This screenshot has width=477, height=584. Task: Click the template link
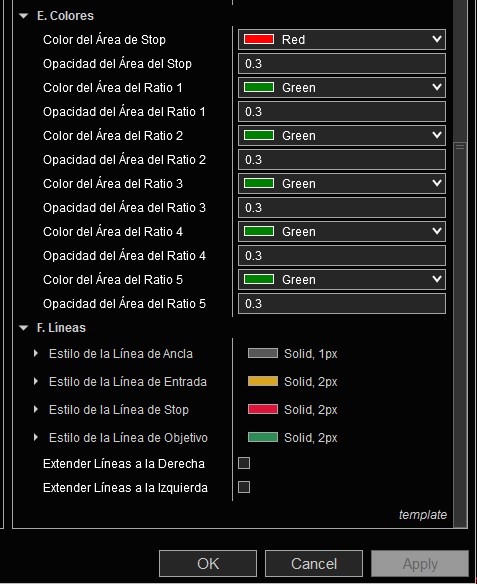point(423,515)
